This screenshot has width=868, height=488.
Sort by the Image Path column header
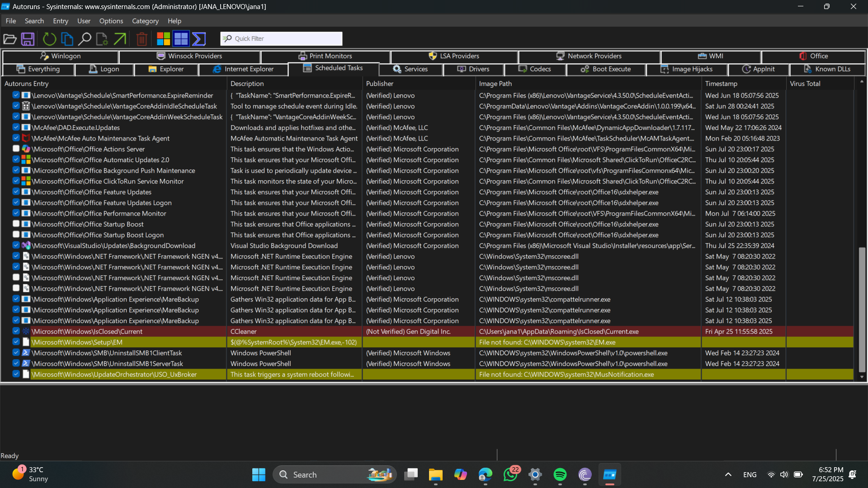[588, 84]
